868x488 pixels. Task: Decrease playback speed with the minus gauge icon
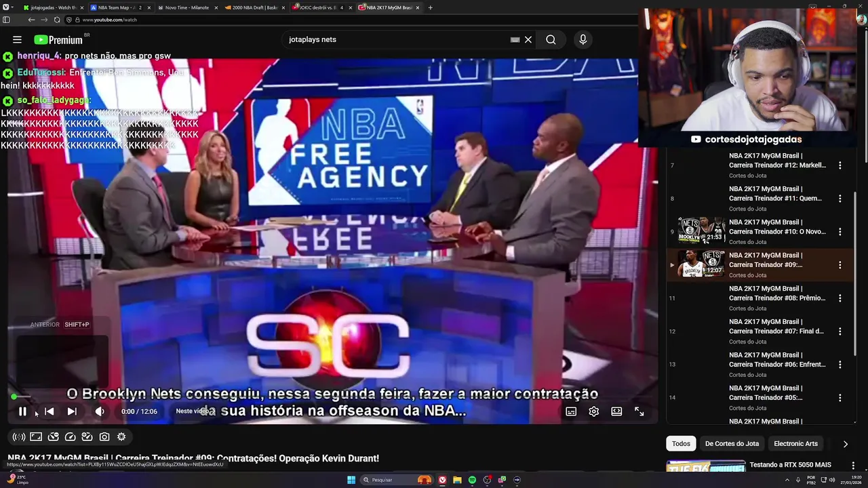pos(54,437)
